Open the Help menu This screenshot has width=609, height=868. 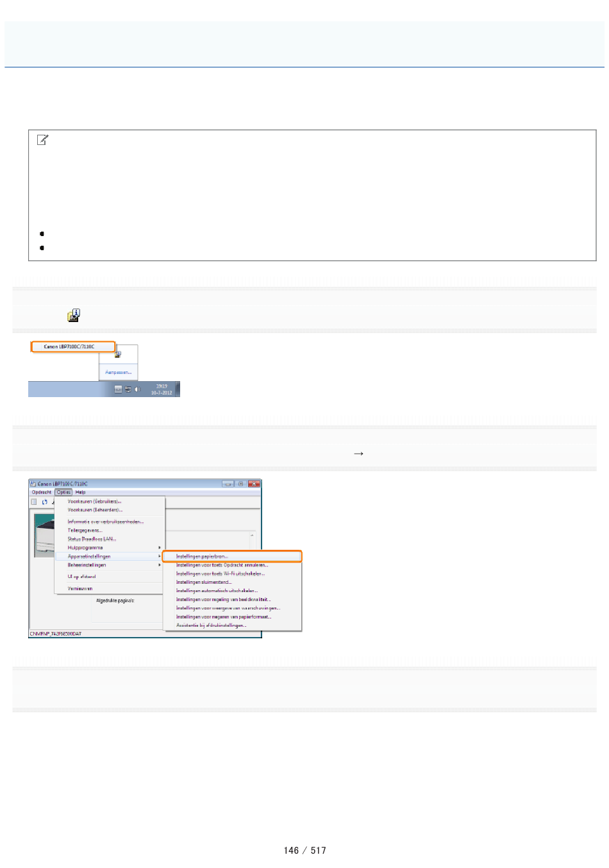pyautogui.click(x=80, y=492)
